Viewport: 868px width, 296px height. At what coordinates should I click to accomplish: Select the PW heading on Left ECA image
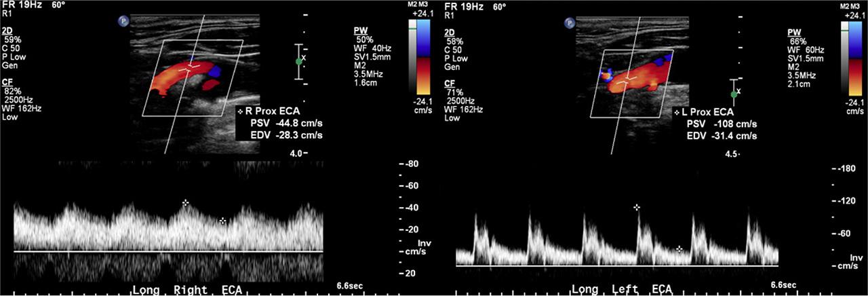click(793, 32)
